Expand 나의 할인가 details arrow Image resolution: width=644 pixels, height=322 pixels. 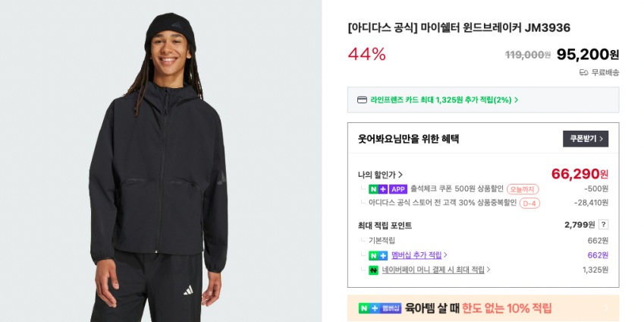[401, 175]
